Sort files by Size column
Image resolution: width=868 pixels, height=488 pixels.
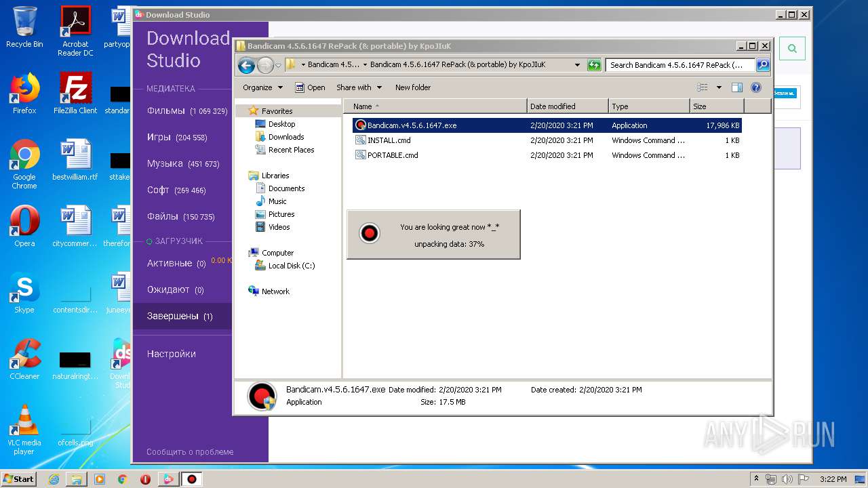click(x=717, y=106)
